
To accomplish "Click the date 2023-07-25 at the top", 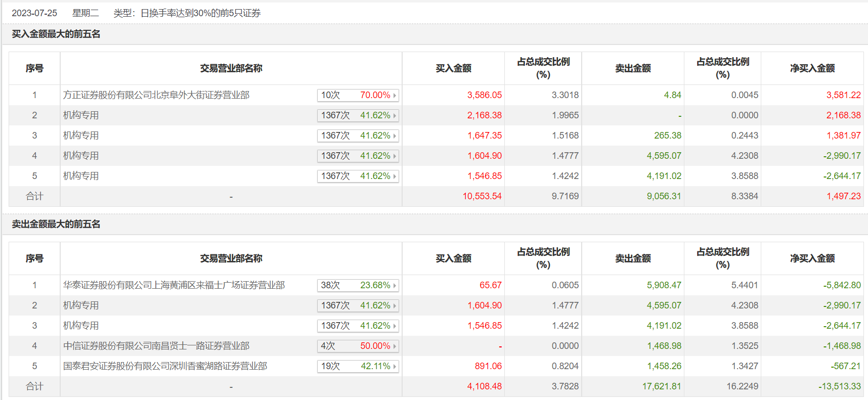I will [34, 13].
